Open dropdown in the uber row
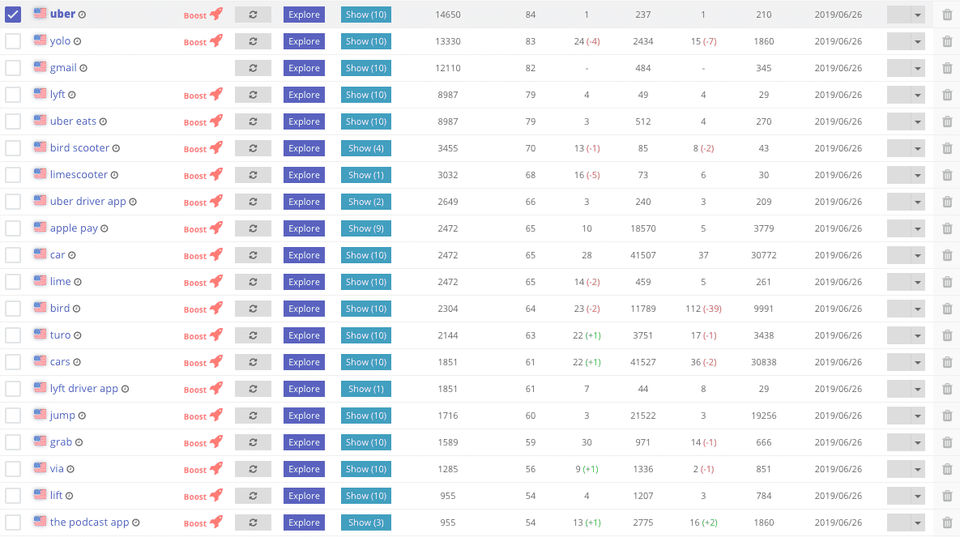The width and height of the screenshot is (960, 537). pyautogui.click(x=906, y=15)
